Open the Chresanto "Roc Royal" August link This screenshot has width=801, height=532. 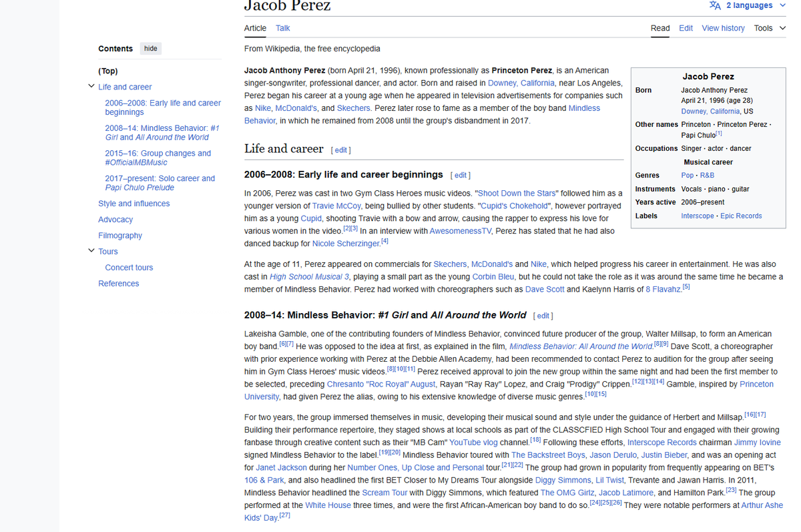[381, 384]
